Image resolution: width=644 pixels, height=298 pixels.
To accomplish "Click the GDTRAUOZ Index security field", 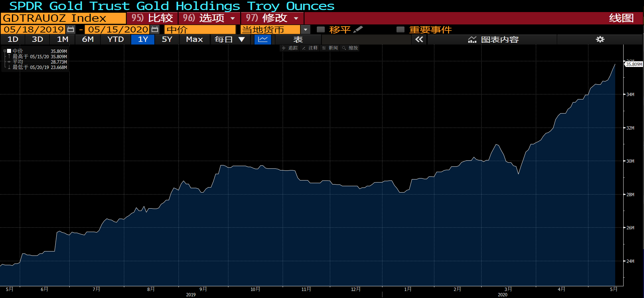I will (63, 18).
